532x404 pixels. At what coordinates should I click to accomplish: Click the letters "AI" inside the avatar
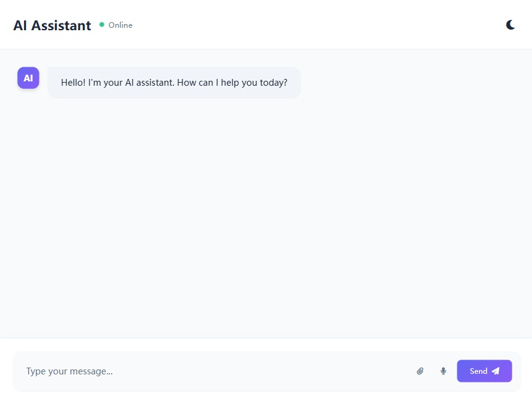point(28,78)
